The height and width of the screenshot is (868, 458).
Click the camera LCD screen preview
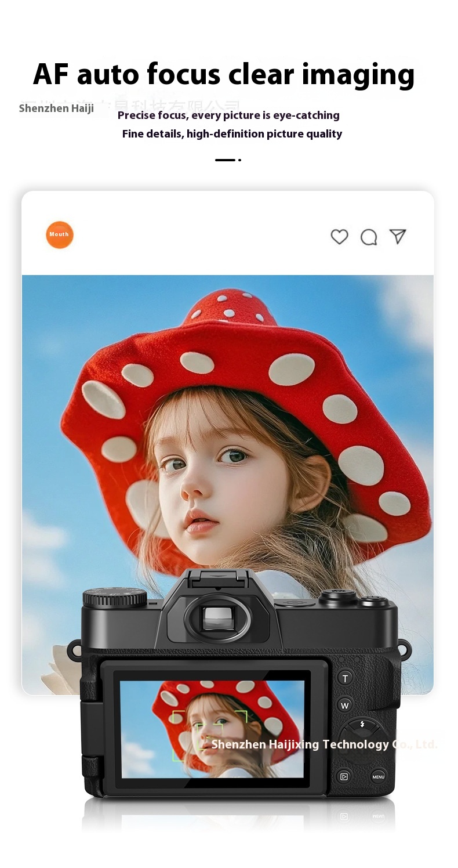212,729
